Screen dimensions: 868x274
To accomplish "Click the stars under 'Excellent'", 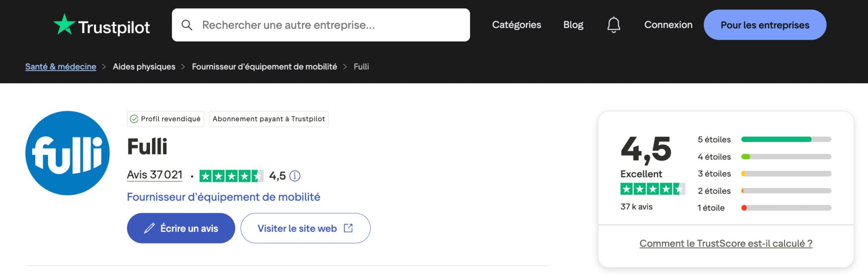I will [653, 189].
